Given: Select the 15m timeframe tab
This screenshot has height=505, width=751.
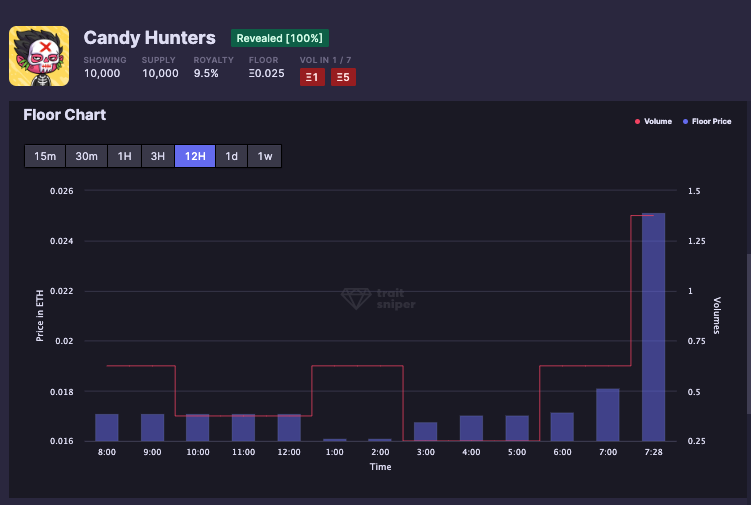Looking at the screenshot, I should tap(45, 156).
